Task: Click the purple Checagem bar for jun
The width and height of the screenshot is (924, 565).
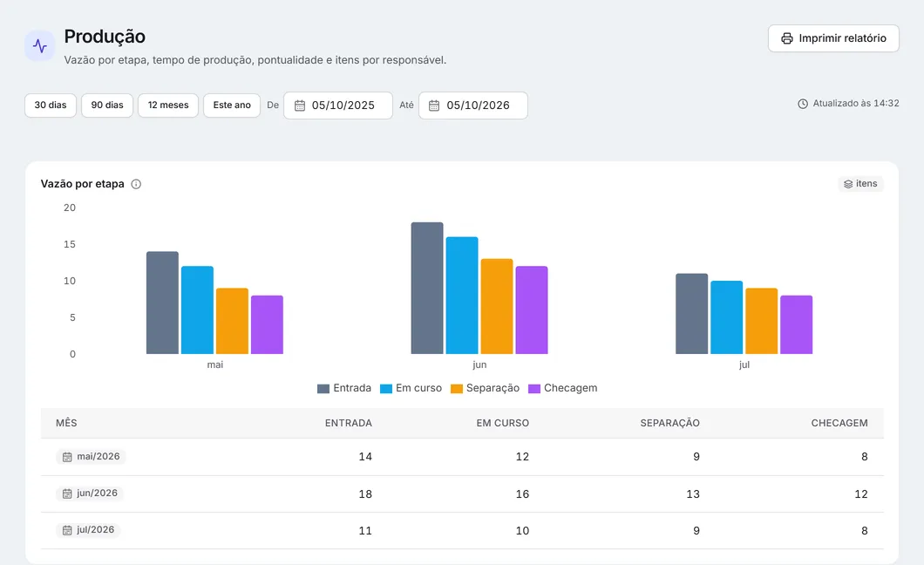Action: (x=532, y=310)
